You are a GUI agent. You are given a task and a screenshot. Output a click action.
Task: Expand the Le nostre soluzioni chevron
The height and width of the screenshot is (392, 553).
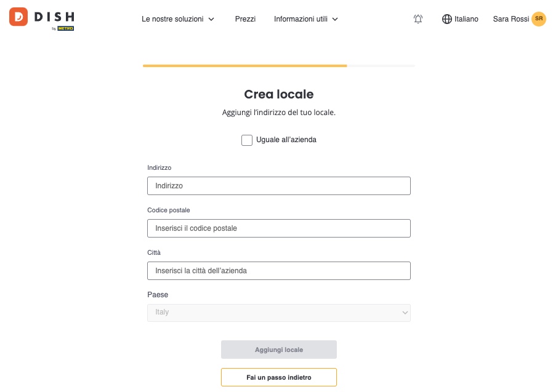211,20
